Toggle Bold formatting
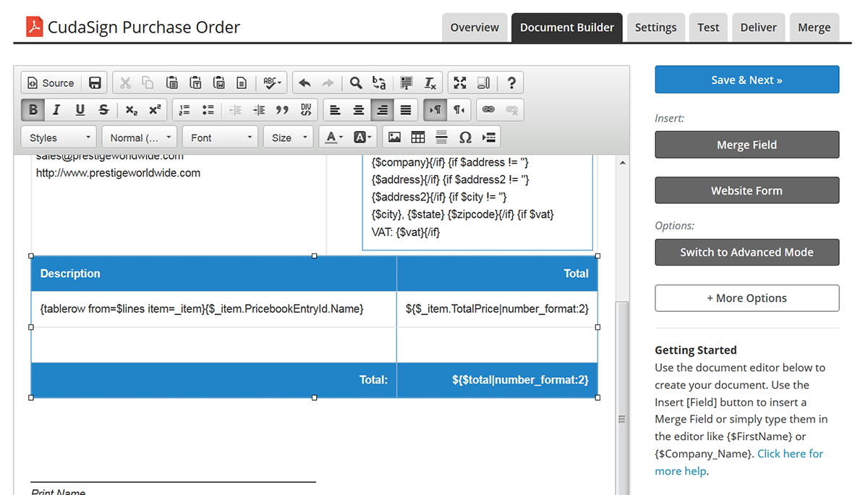The image size is (868, 495). click(x=33, y=110)
